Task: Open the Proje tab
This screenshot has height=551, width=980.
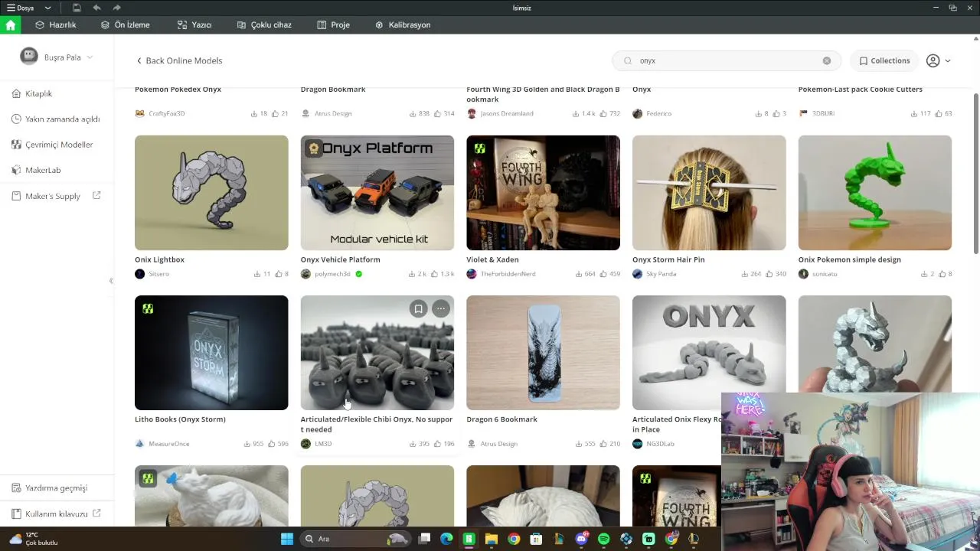Action: 333,24
